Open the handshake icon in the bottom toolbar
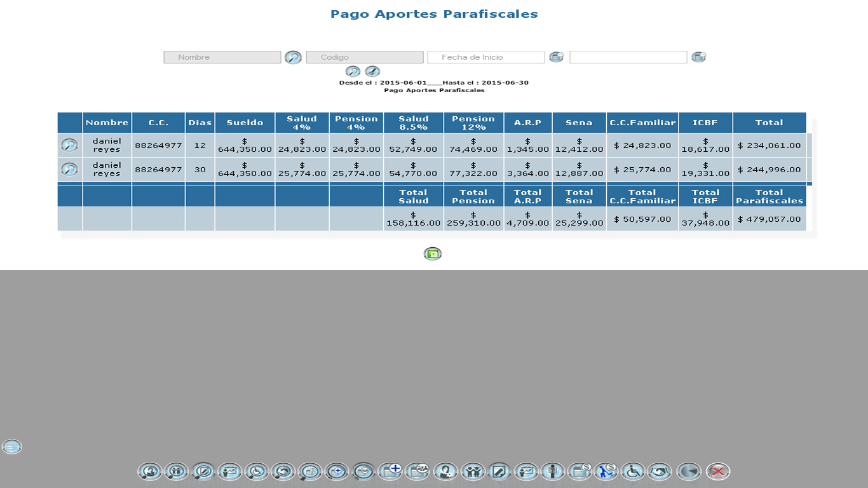The image size is (868, 488). click(660, 471)
